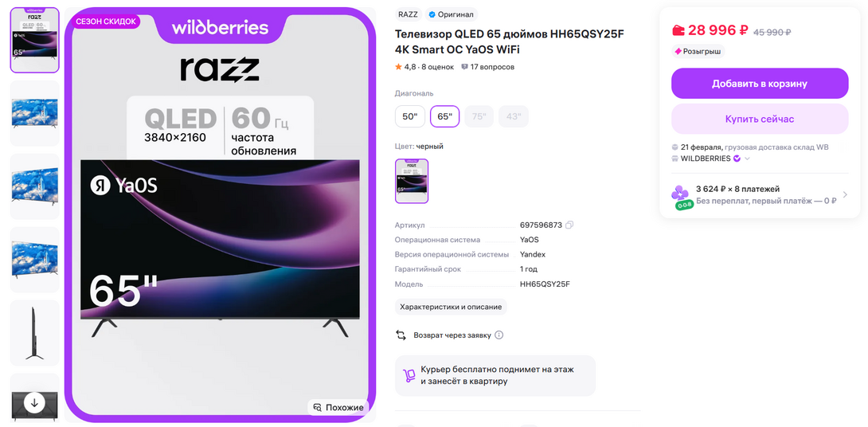The width and height of the screenshot is (868, 427).
Task: Click the info icon beside Возврат через заявку
Action: pyautogui.click(x=499, y=335)
